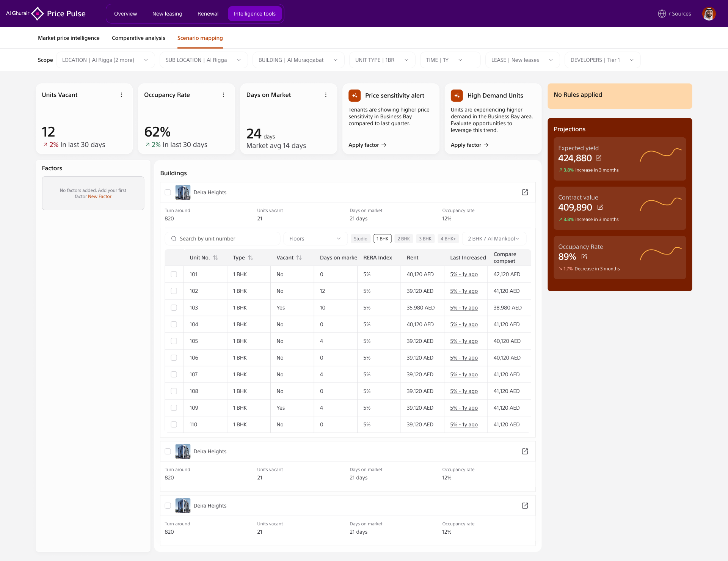Open first Deira Heights in new window

pos(525,192)
